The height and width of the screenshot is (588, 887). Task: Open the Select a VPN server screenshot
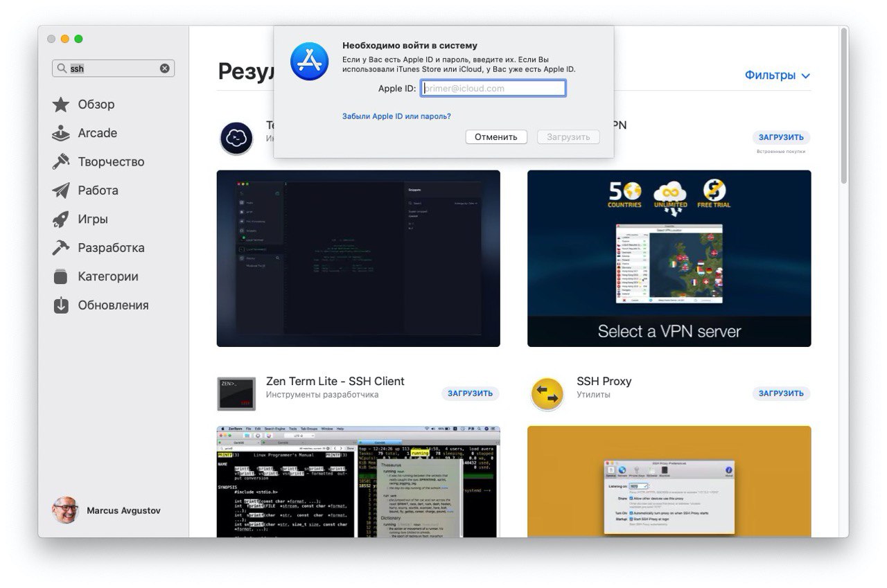pos(669,258)
